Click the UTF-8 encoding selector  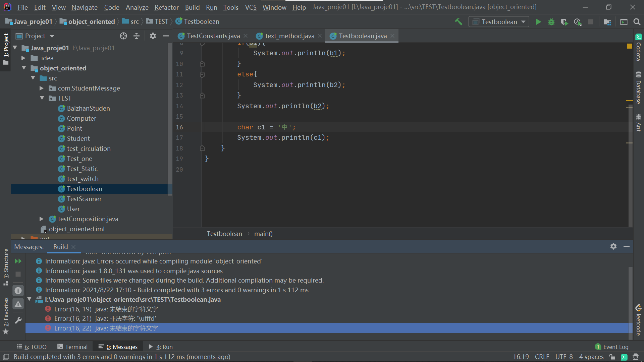564,357
